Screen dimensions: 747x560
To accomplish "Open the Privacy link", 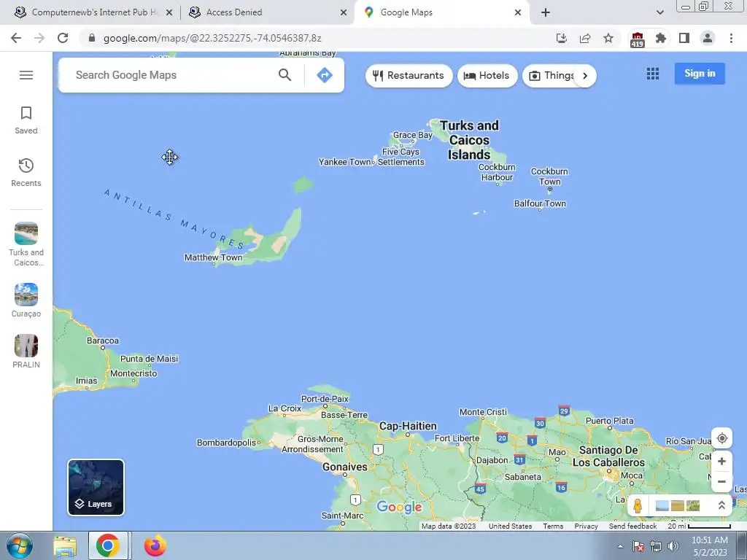I will (x=586, y=526).
